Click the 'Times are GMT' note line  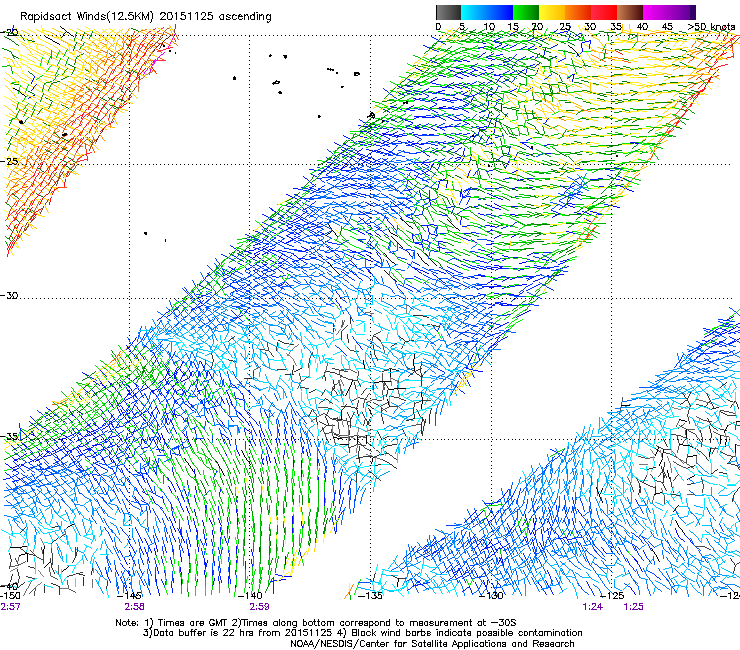tap(316, 623)
